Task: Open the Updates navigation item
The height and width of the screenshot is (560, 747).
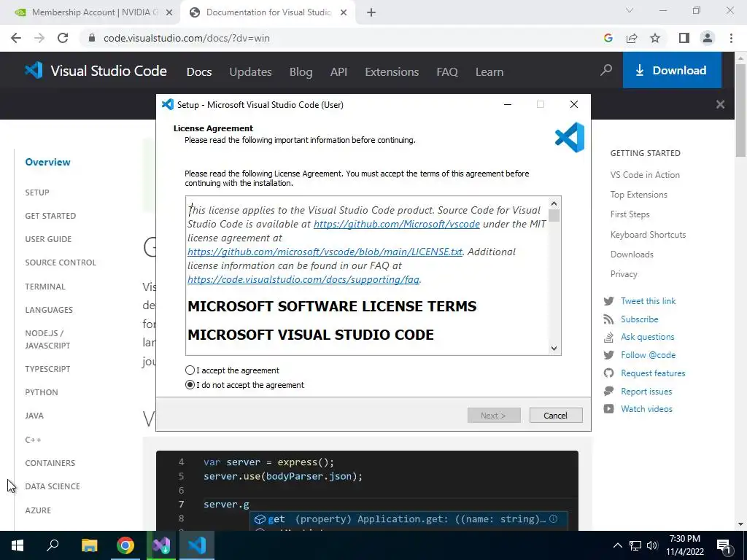Action: [x=251, y=72]
